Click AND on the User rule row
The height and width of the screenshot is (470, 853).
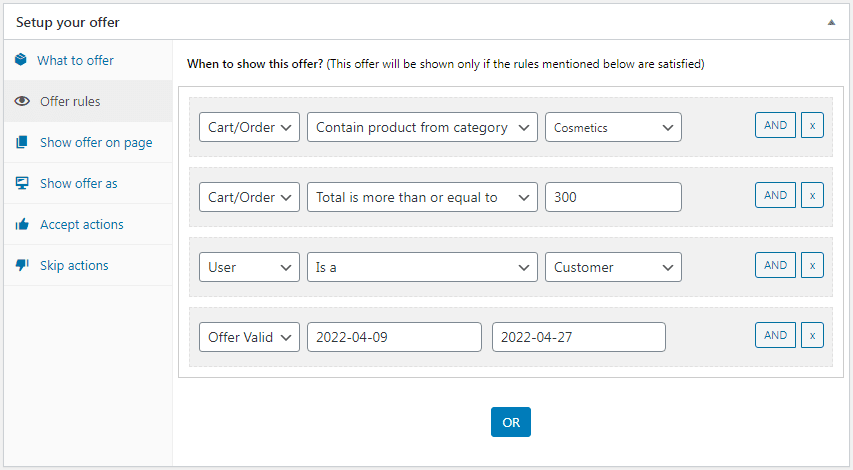pos(775,265)
